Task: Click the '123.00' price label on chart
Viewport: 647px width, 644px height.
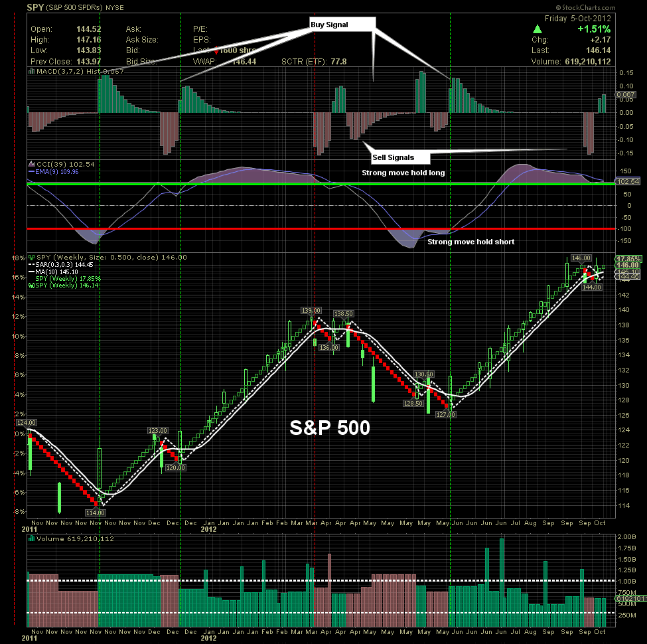Action: click(x=158, y=431)
